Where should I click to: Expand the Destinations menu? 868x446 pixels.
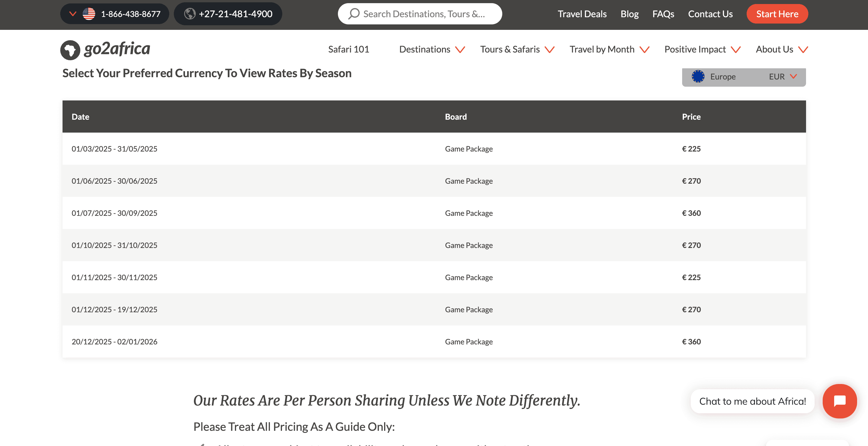432,50
